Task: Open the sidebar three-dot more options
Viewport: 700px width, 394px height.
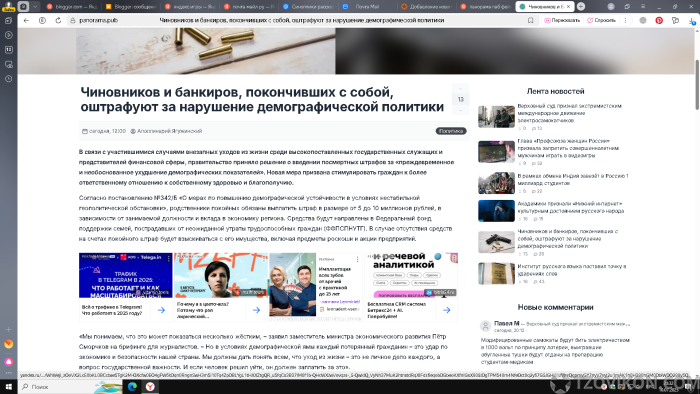Action: click(x=8, y=373)
